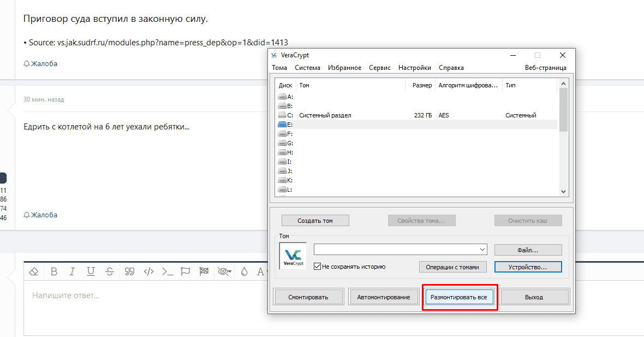Open the Веб-страница link in menu bar

coord(545,68)
